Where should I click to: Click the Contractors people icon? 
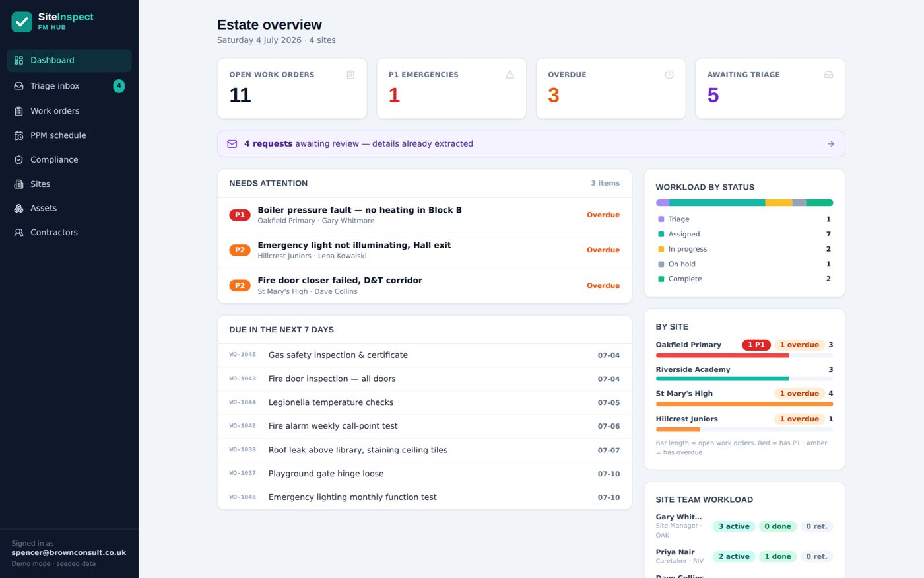(18, 233)
